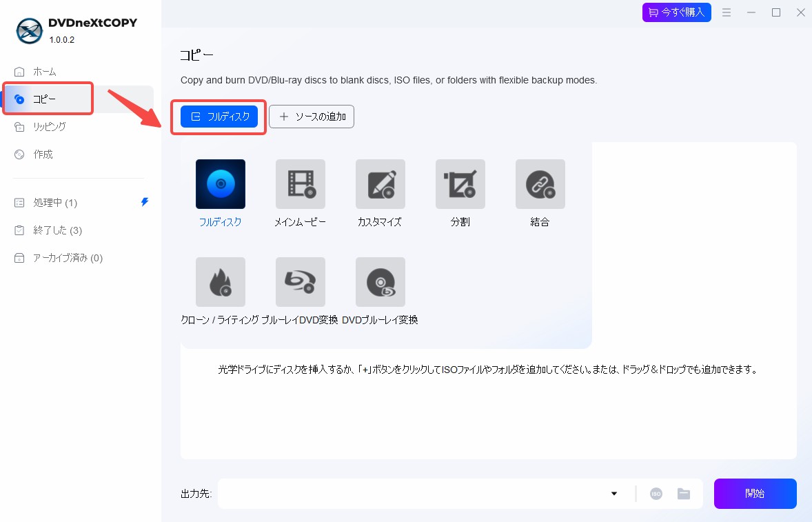Screen dimensions: 812x522
Task: Maximize the DVDneXtCOPY window
Action: click(775, 12)
